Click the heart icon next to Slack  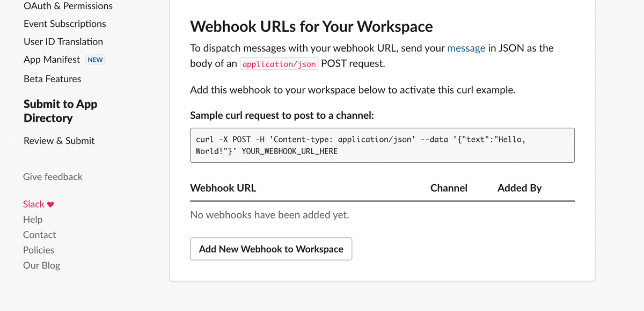pyautogui.click(x=51, y=205)
